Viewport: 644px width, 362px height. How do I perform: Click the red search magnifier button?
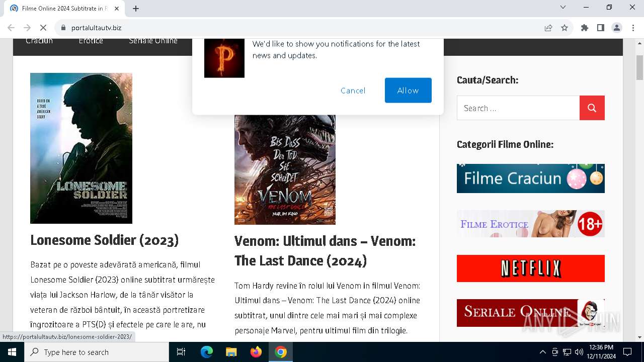[x=592, y=108]
